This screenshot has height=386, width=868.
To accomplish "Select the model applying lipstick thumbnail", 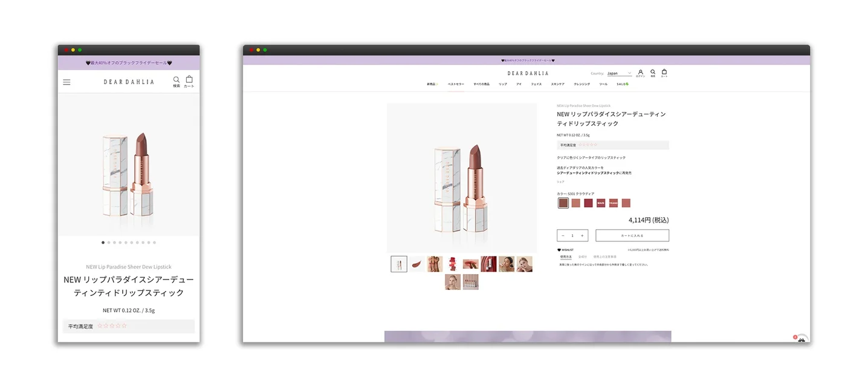I will [453, 282].
